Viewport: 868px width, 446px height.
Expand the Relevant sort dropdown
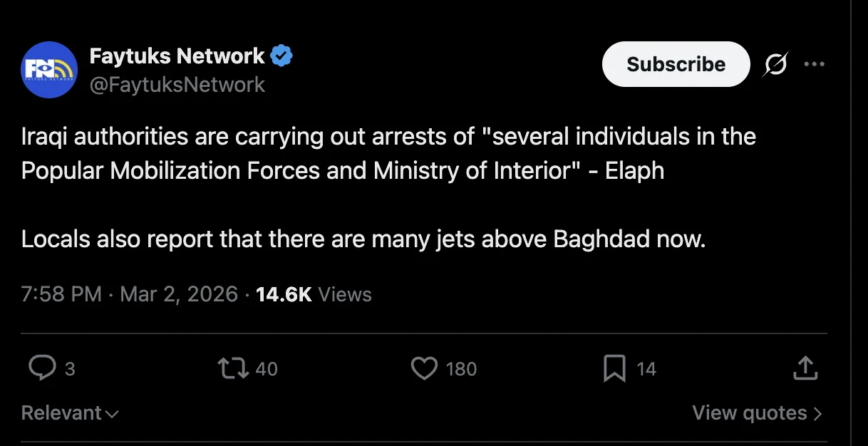click(70, 413)
